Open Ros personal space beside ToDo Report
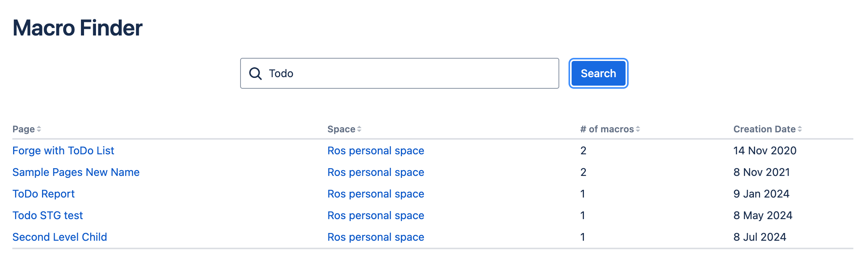 [375, 194]
